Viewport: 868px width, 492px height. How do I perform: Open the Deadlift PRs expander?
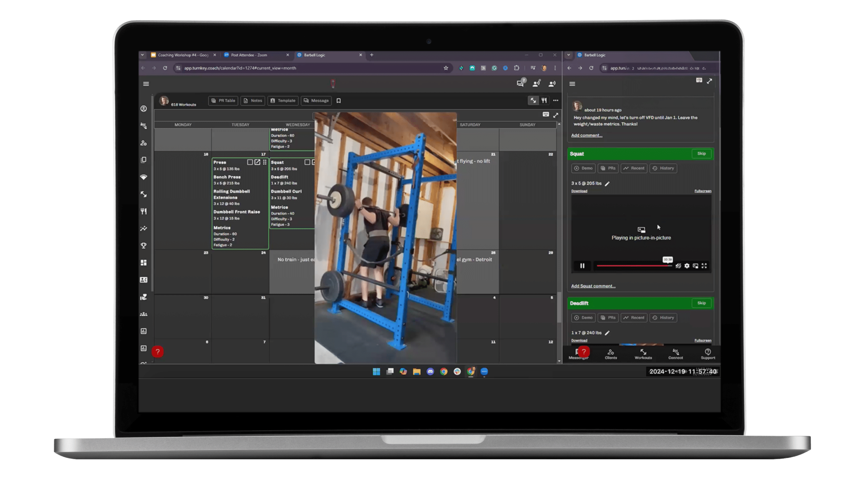(x=609, y=317)
